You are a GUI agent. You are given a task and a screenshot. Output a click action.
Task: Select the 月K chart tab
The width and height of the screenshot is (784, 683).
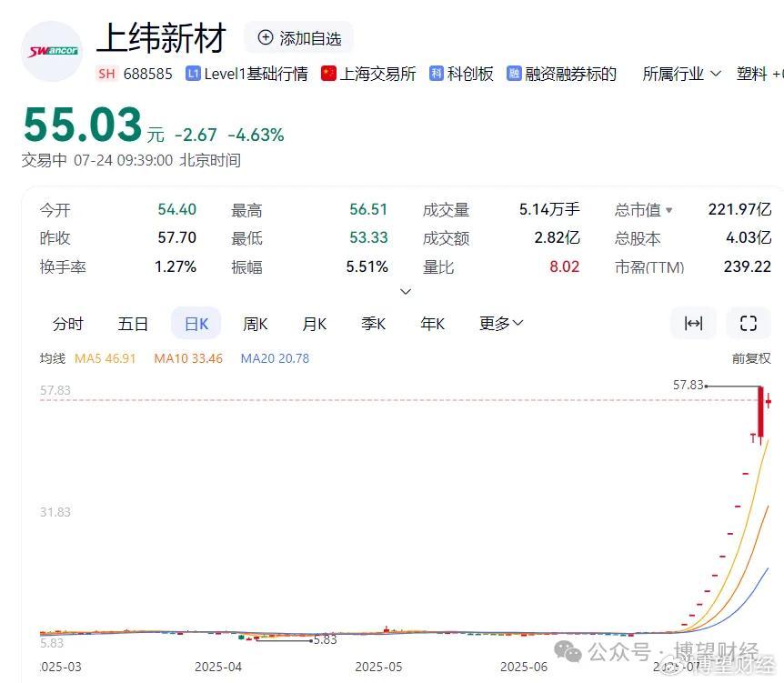point(314,324)
